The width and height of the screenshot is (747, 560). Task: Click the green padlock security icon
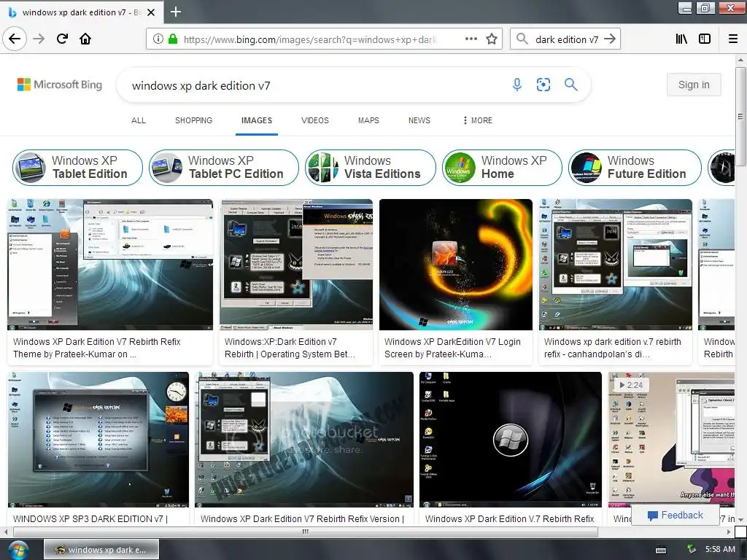coord(173,39)
